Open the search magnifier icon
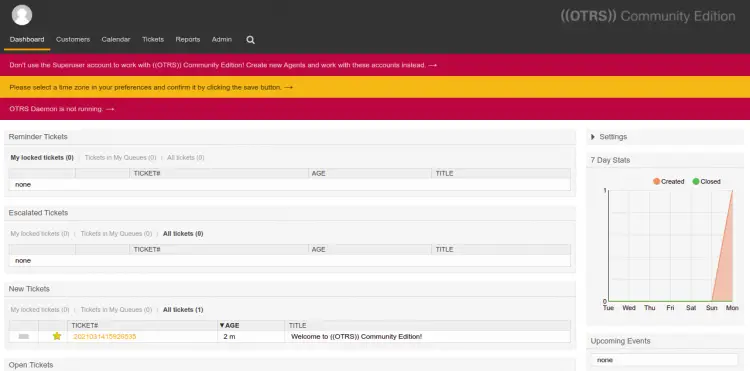 pos(251,40)
